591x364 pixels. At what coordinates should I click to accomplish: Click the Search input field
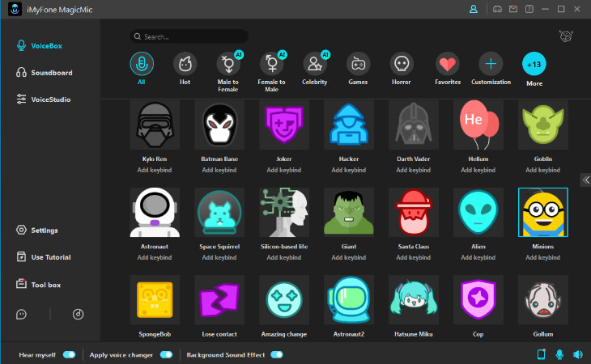[189, 36]
